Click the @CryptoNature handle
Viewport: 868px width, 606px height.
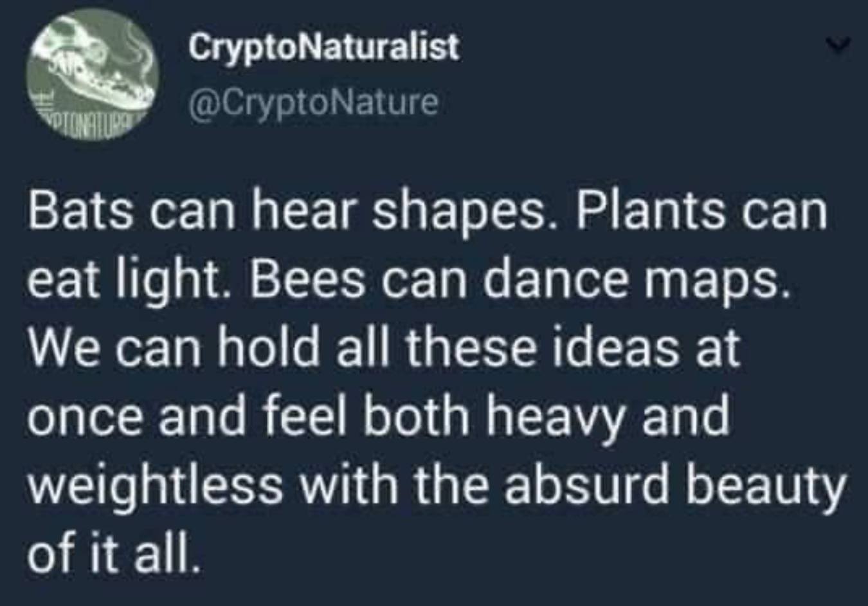point(313,102)
